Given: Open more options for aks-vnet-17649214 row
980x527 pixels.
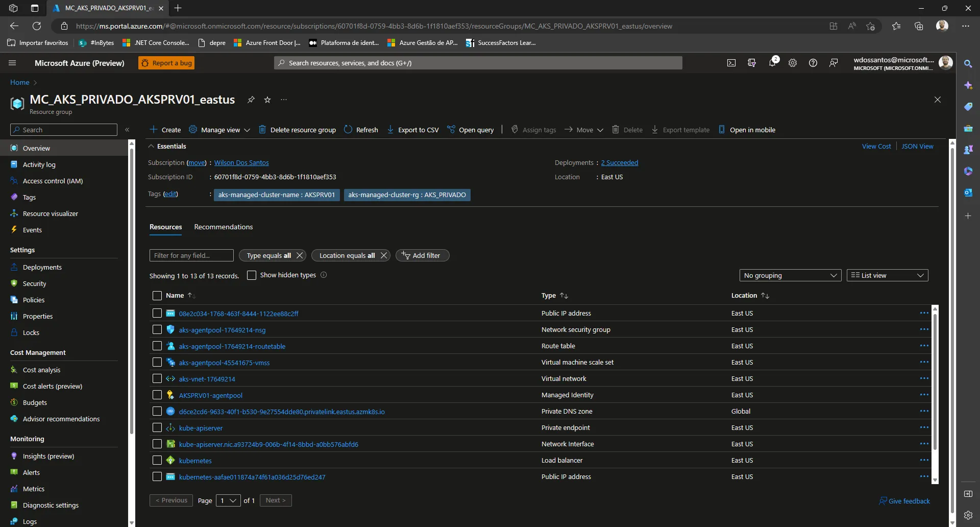Looking at the screenshot, I should click(x=924, y=378).
